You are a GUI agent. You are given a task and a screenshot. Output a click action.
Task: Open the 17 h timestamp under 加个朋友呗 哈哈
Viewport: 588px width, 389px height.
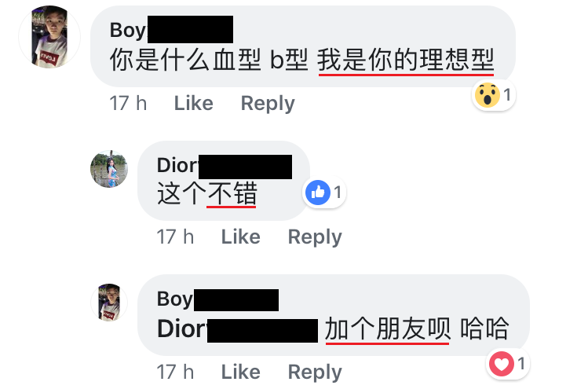point(175,372)
